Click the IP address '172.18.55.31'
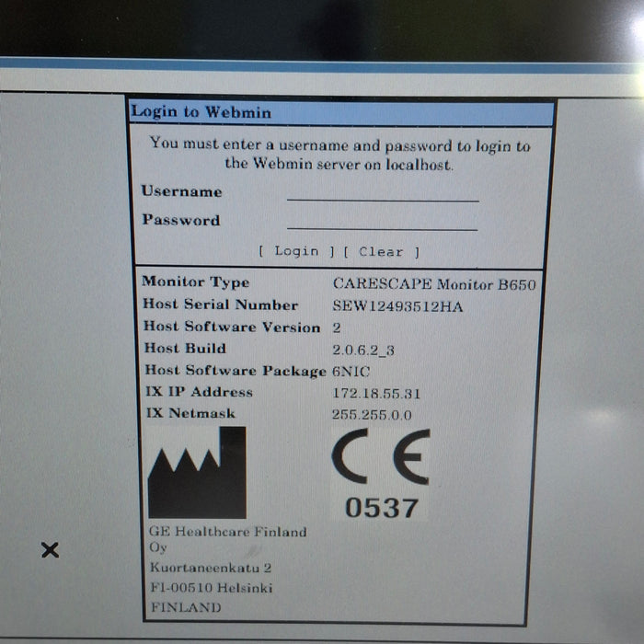The height and width of the screenshot is (644, 644). (x=376, y=394)
